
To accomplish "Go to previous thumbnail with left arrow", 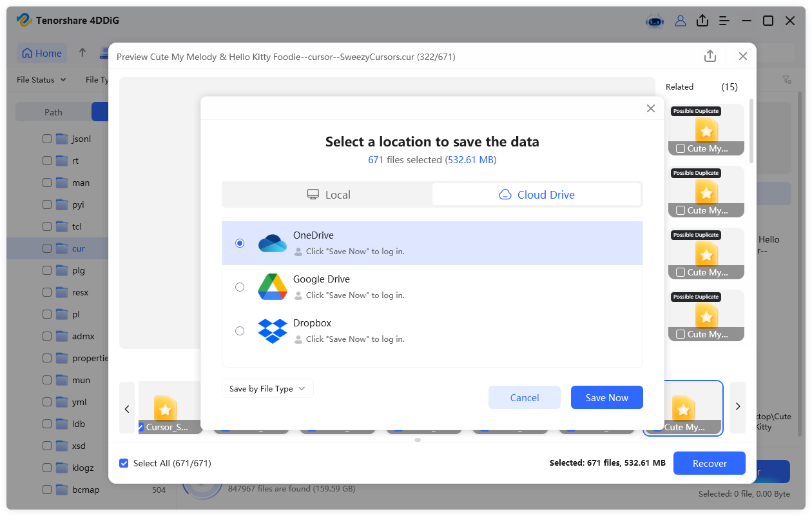I will [x=127, y=408].
